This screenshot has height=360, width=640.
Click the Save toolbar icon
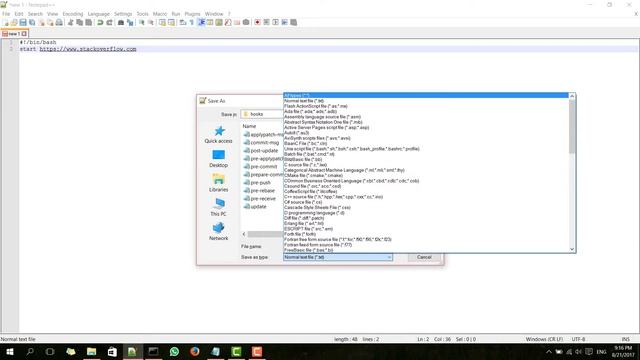point(23,22)
